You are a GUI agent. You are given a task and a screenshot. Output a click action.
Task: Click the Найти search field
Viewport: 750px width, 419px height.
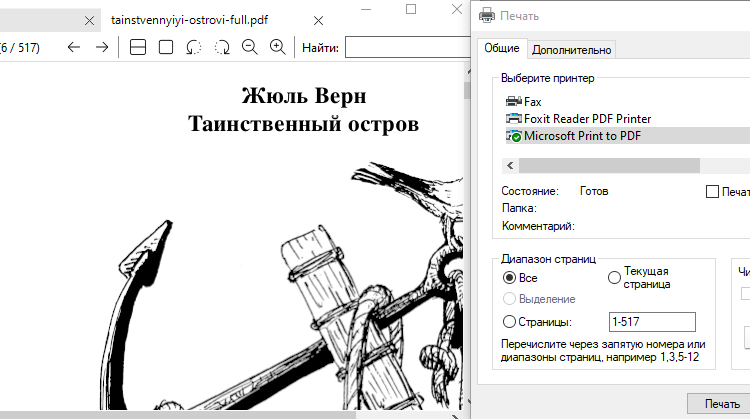point(408,47)
